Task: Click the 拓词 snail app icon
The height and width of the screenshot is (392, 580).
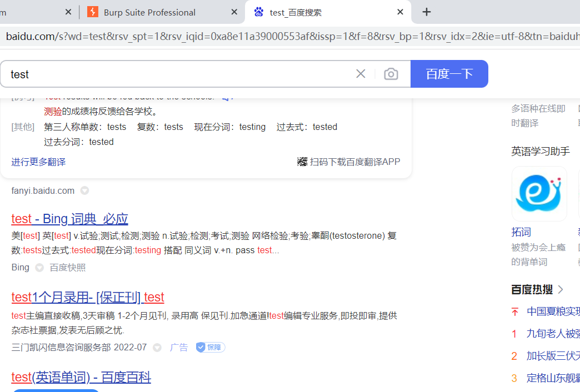Action: click(x=539, y=194)
